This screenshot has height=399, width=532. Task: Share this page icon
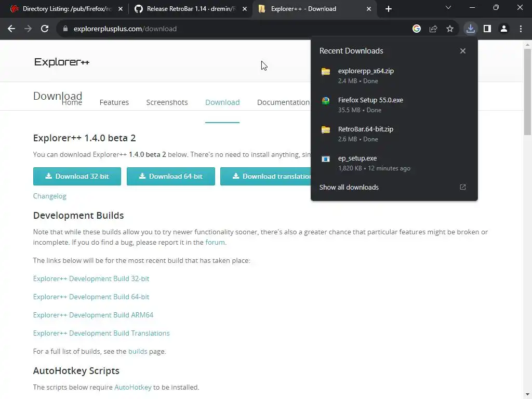[433, 29]
